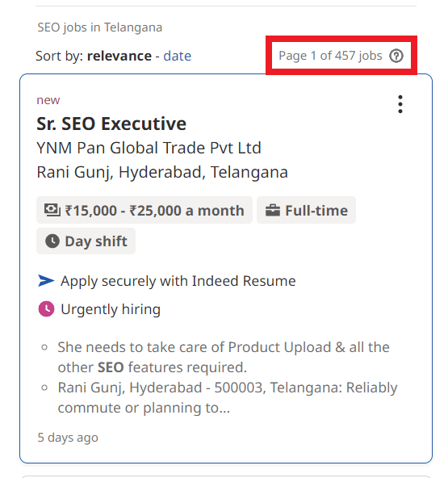Click Rani Gunj, Hyderabad, Telangana location
Screen dimensions: 448x478
(x=162, y=172)
